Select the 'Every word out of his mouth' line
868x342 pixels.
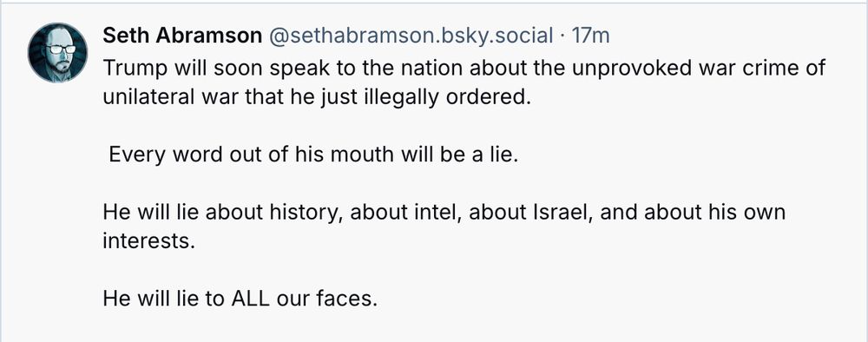pos(313,155)
